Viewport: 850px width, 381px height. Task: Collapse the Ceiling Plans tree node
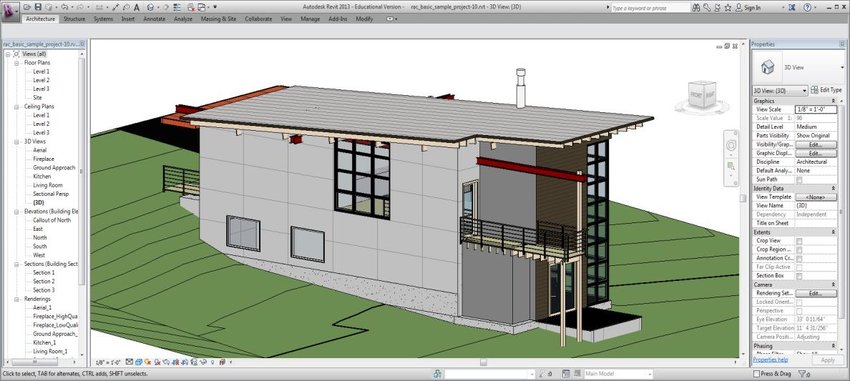click(x=16, y=107)
